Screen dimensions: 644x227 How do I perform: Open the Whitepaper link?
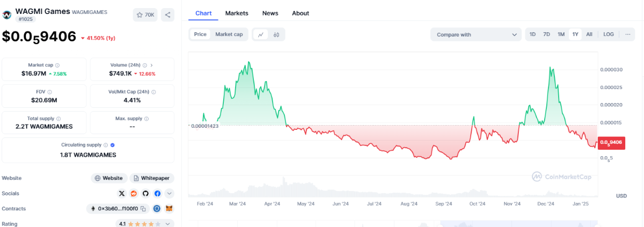[x=152, y=178]
